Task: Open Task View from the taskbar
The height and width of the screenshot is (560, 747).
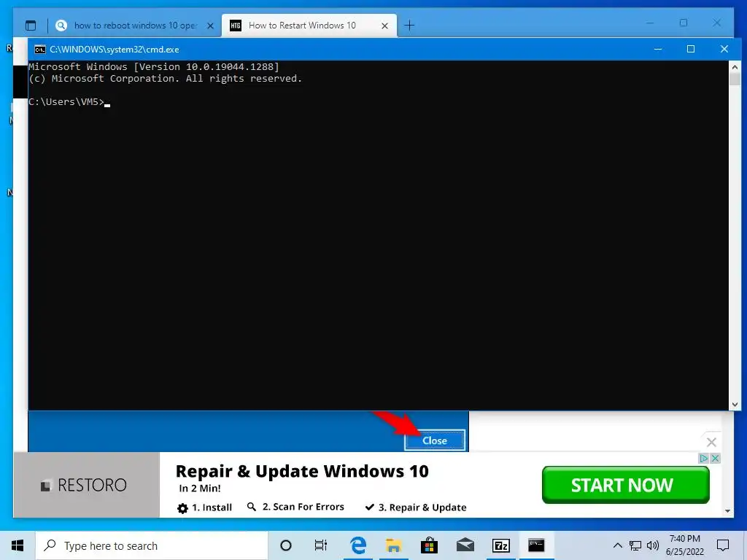Action: (321, 545)
